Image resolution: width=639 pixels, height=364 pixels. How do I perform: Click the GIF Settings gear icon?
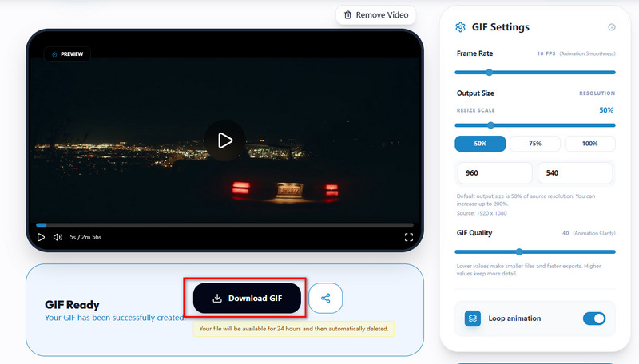(460, 27)
